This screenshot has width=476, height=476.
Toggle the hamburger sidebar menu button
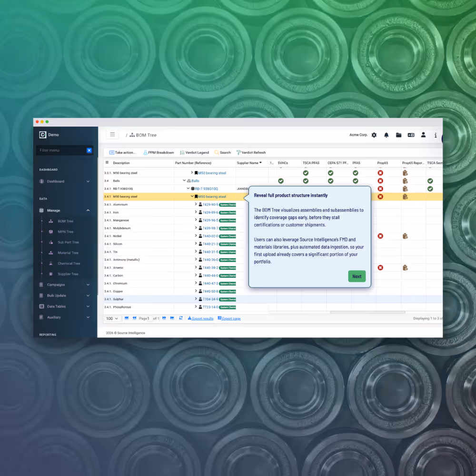pos(112,135)
